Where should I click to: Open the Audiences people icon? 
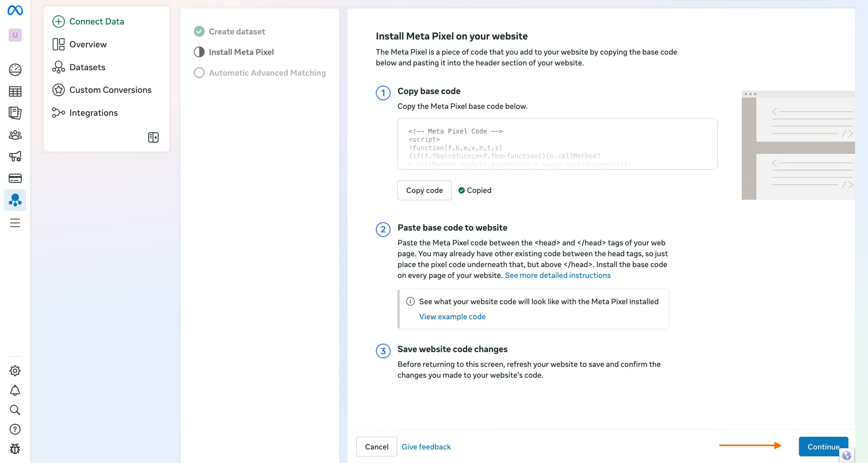click(15, 135)
